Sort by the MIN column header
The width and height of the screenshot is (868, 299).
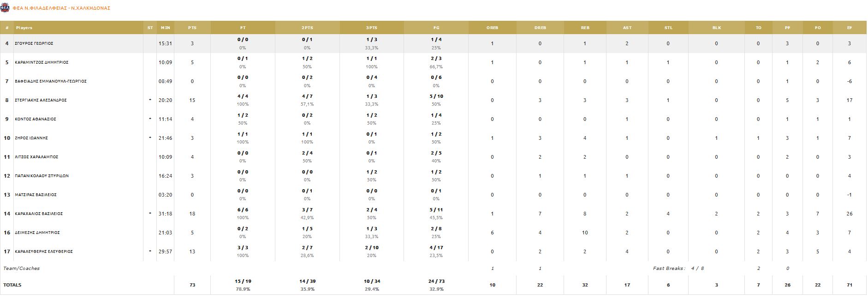click(x=166, y=28)
